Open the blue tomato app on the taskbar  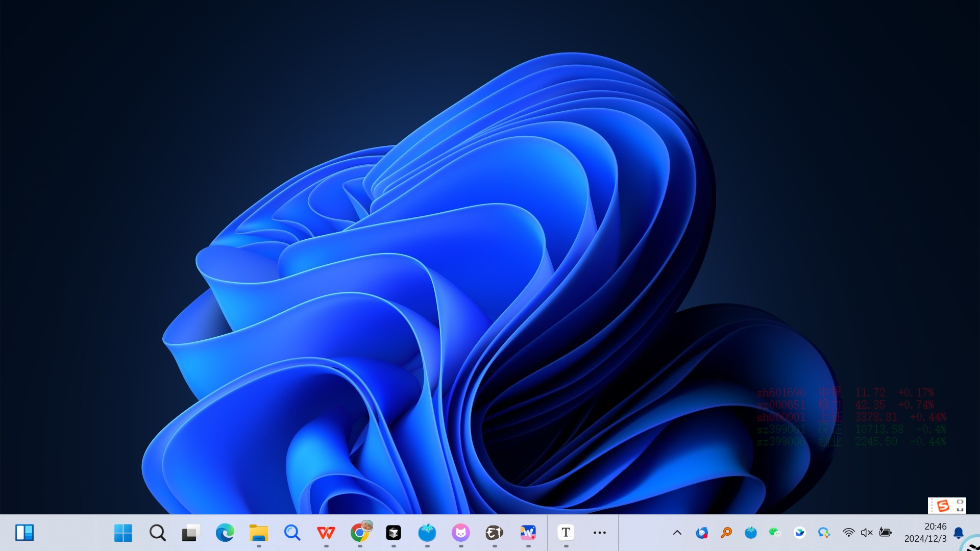click(427, 533)
